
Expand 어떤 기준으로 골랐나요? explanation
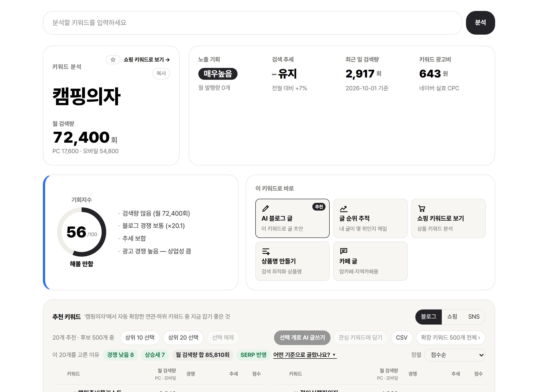(x=305, y=355)
